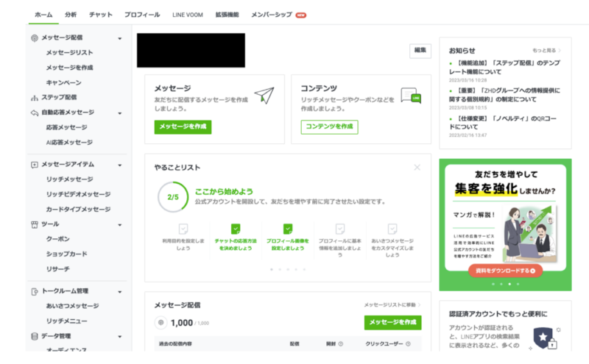Select リッチメッセージ in sidebar
589x364 pixels.
pos(69,179)
